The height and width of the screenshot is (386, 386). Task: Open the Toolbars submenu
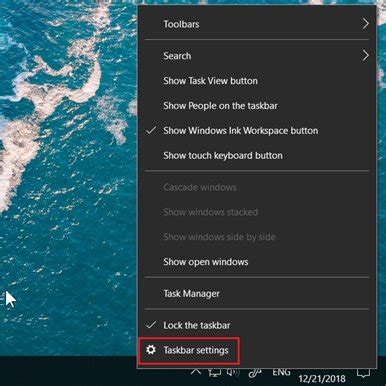pyautogui.click(x=257, y=24)
